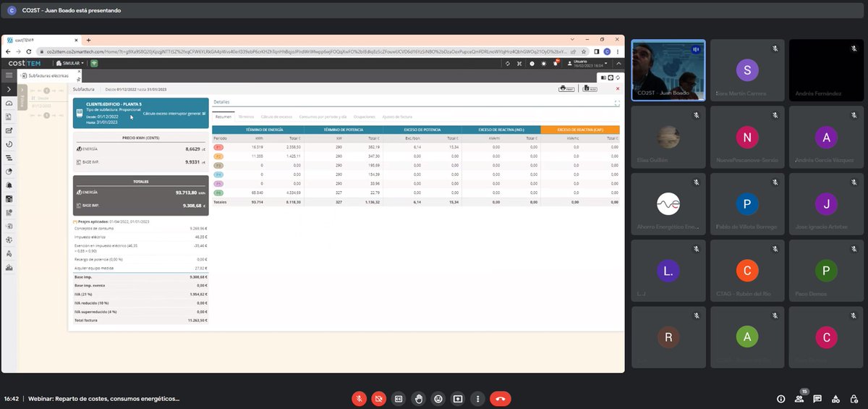Open the activities panel

click(x=835, y=398)
